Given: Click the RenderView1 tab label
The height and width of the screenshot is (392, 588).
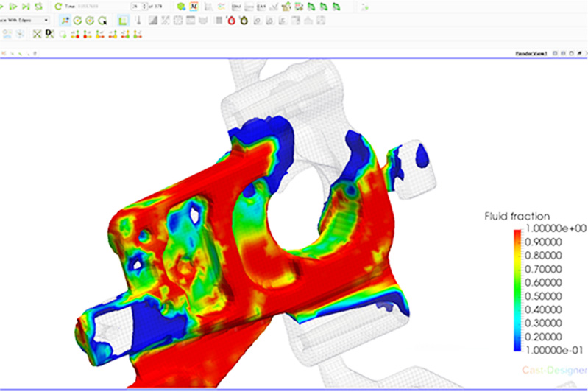Looking at the screenshot, I should click(x=529, y=54).
